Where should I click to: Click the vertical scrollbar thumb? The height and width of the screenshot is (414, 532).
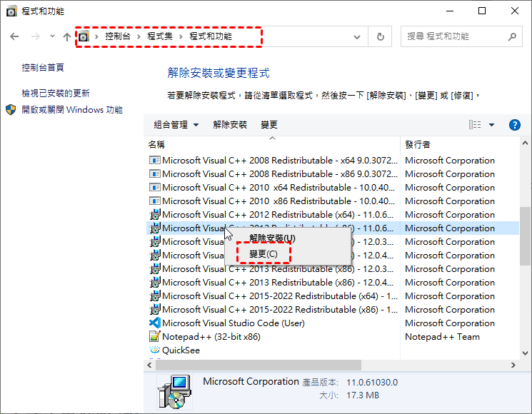pyautogui.click(x=525, y=236)
